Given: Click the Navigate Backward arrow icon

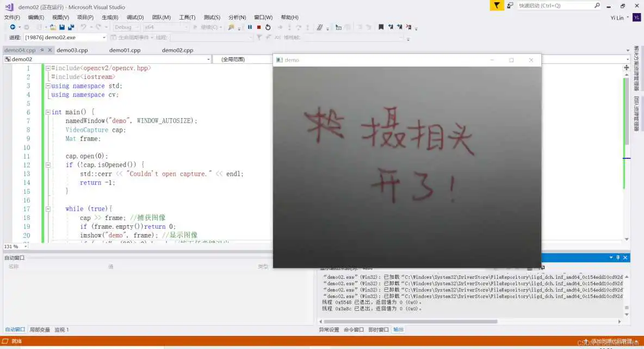Looking at the screenshot, I should pyautogui.click(x=13, y=27).
